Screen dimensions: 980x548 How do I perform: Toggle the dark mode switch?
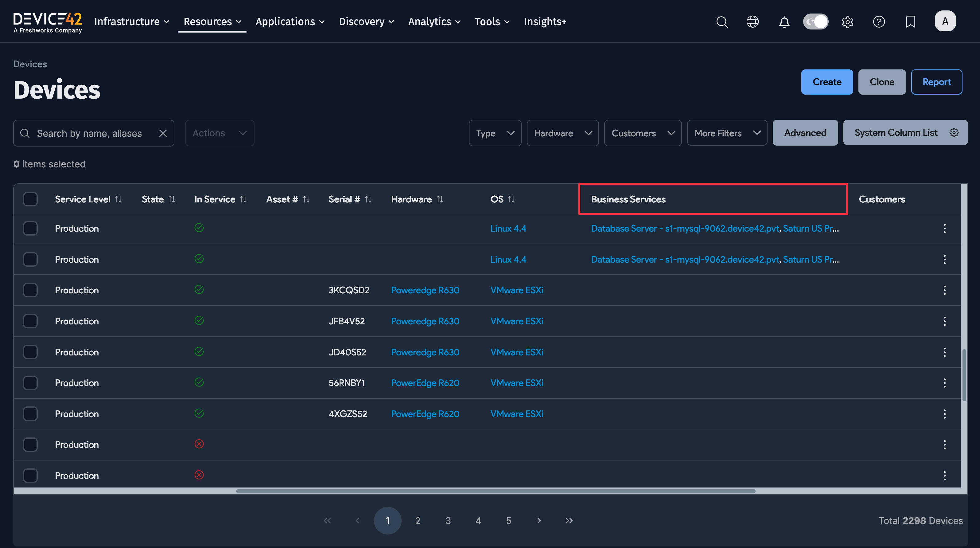[816, 22]
